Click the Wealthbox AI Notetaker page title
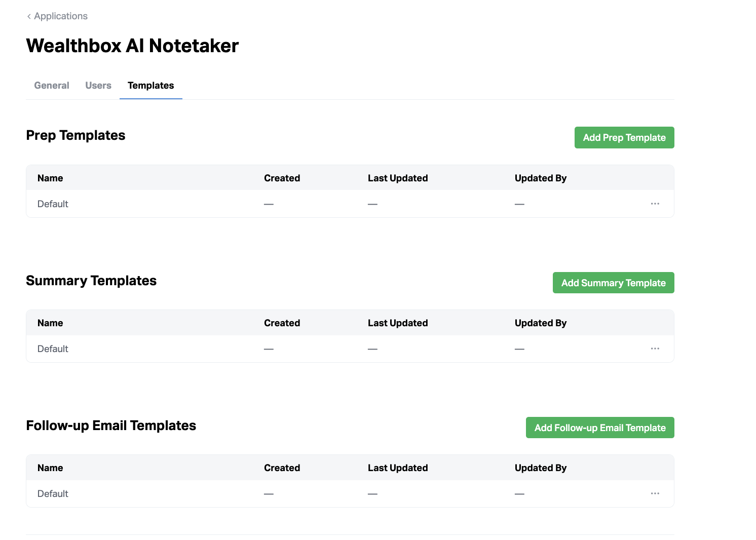The image size is (756, 540). click(132, 46)
